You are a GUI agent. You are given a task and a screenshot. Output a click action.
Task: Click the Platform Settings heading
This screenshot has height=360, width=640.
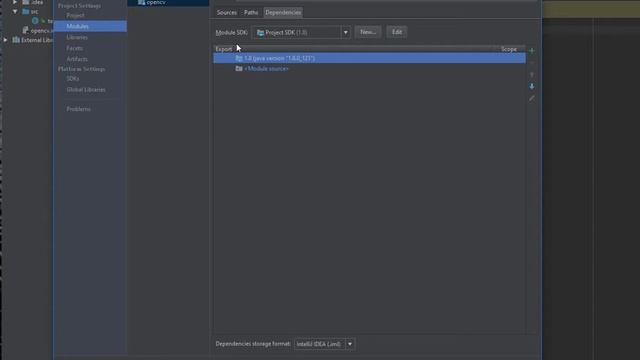[x=81, y=69]
